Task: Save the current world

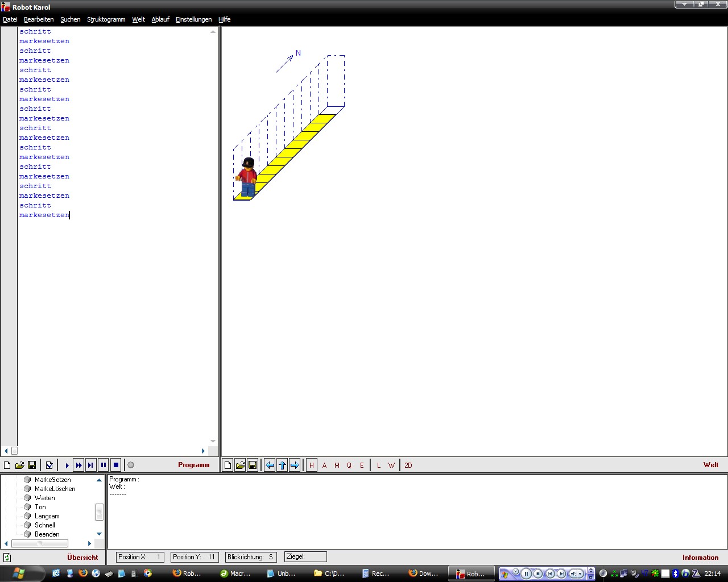Action: [253, 465]
